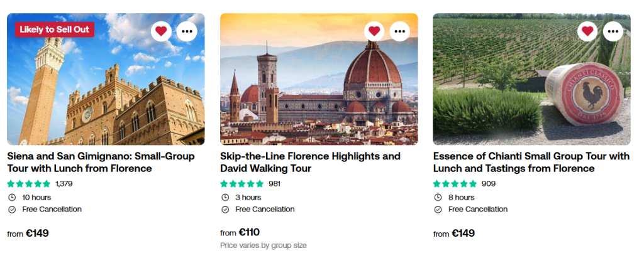This screenshot has height=258, width=644.
Task: Click Free Cancellation checkmark icon on Chianti tour
Action: click(438, 210)
